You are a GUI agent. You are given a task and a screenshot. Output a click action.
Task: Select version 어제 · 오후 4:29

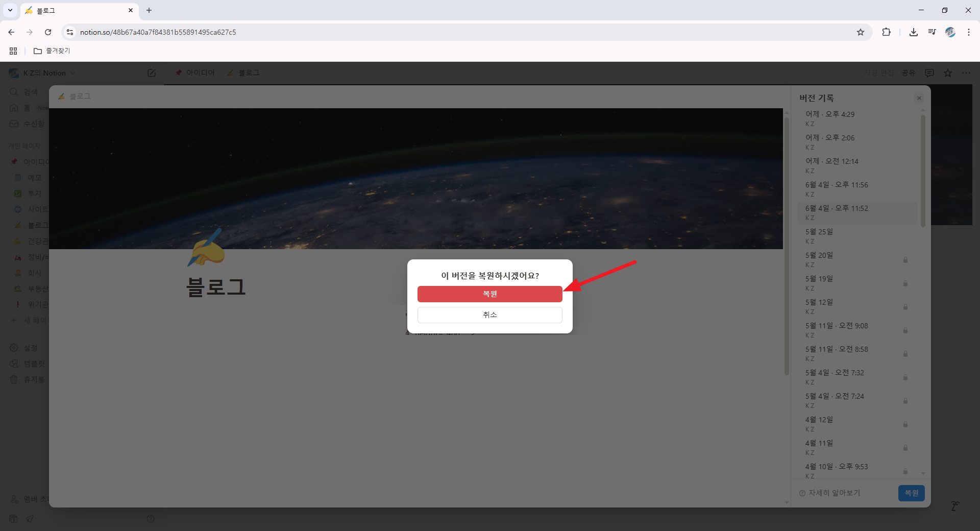tap(857, 118)
